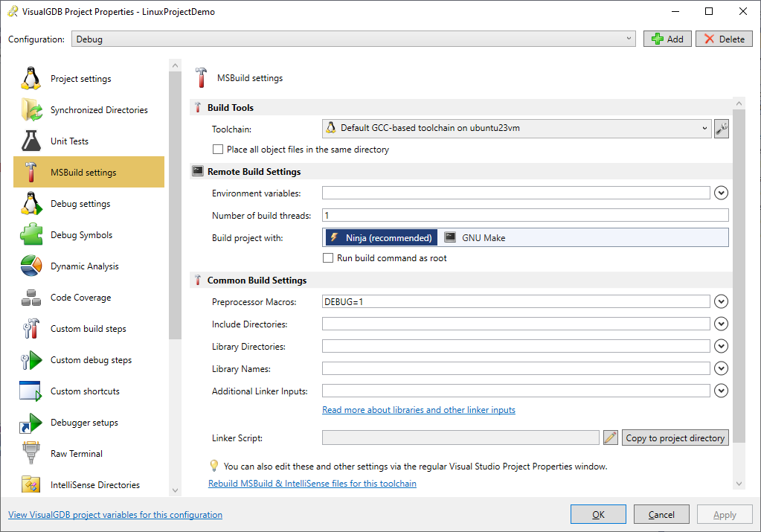The width and height of the screenshot is (761, 532).
Task: Click the Linker Script field
Action: (x=460, y=438)
